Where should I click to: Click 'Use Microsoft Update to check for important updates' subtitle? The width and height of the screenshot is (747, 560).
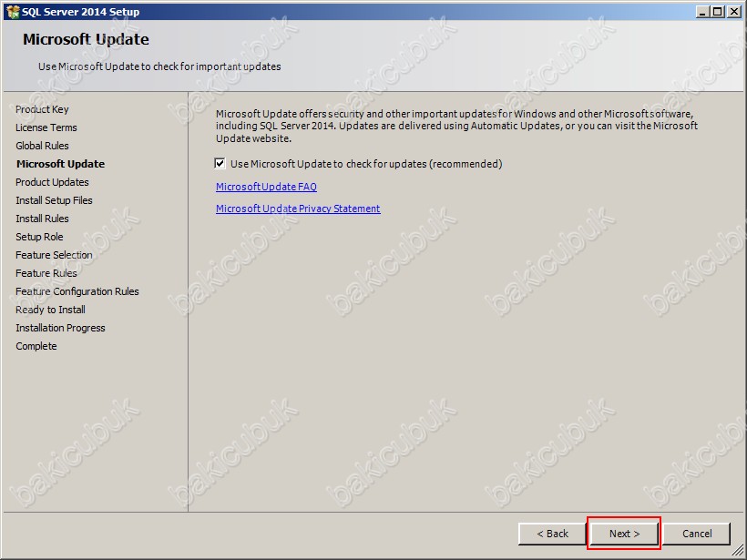pyautogui.click(x=159, y=66)
